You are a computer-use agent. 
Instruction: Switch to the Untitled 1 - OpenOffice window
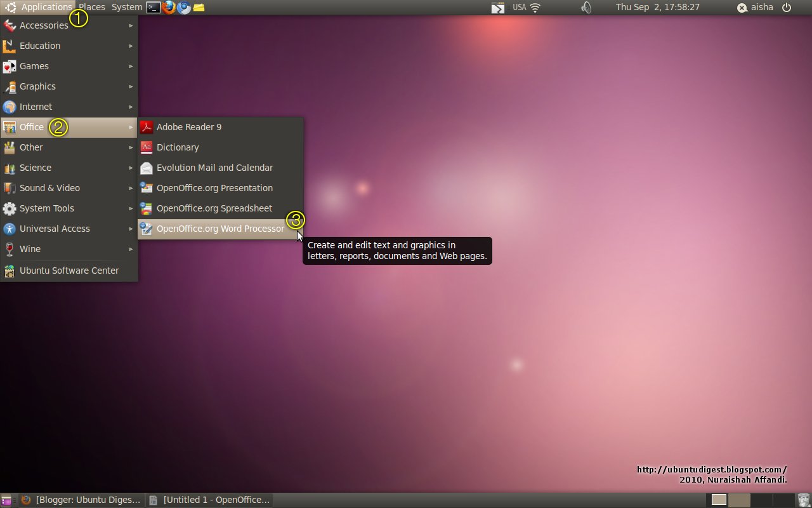(x=209, y=500)
